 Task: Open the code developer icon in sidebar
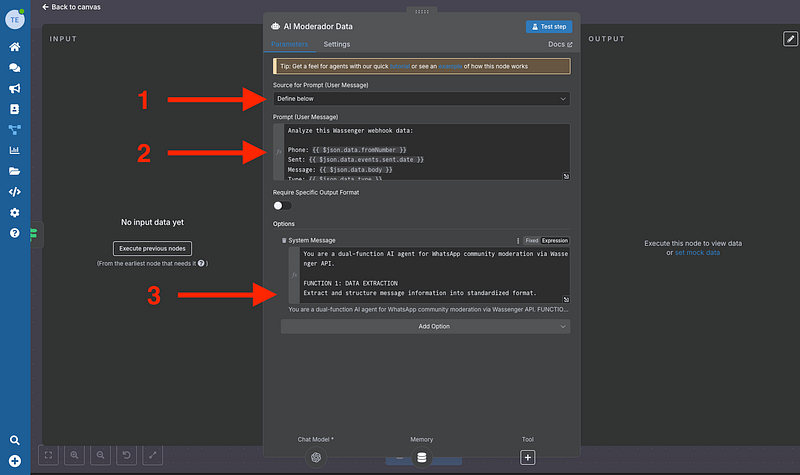pyautogui.click(x=14, y=192)
